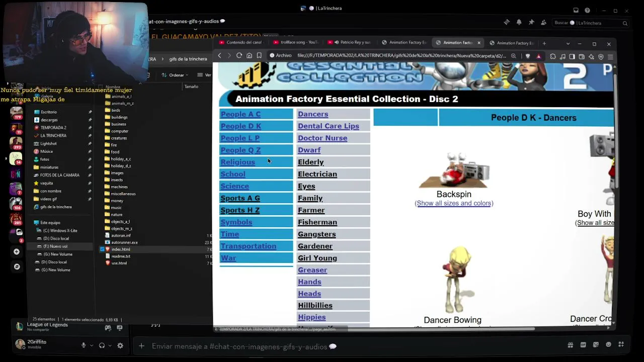The width and height of the screenshot is (644, 362).
Task: Select the readme.txt file
Action: click(120, 256)
